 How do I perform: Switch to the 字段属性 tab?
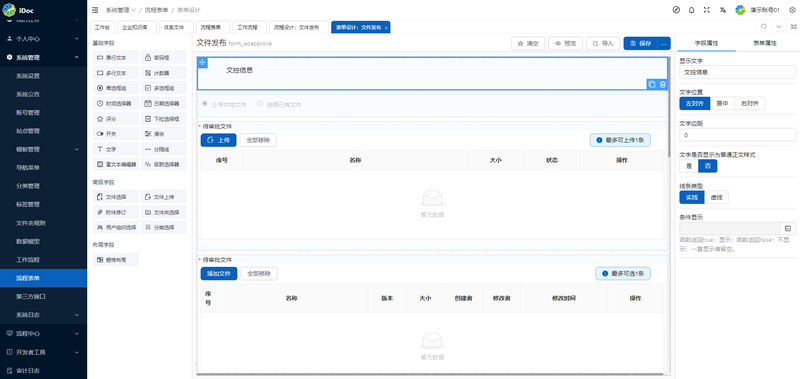point(707,43)
